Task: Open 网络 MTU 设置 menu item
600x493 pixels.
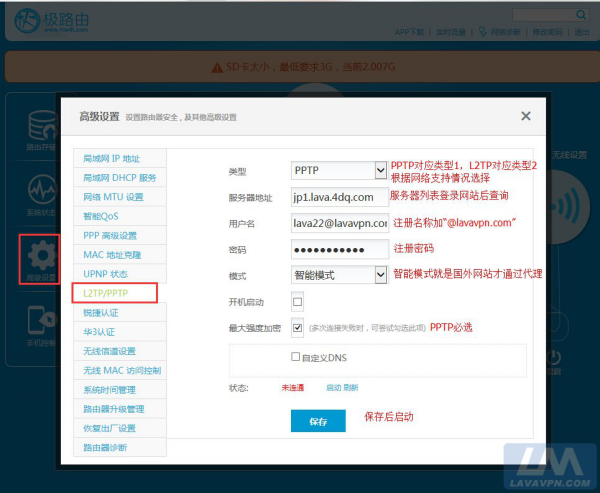Action: [x=120, y=197]
